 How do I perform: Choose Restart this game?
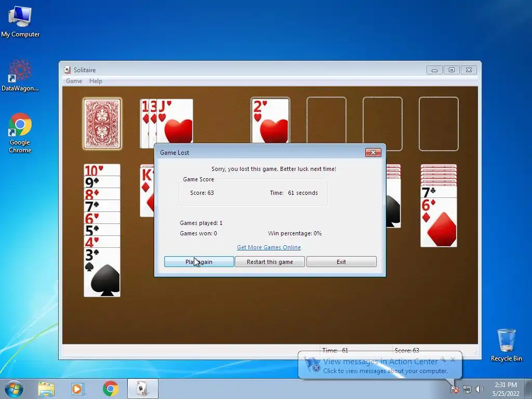270,262
